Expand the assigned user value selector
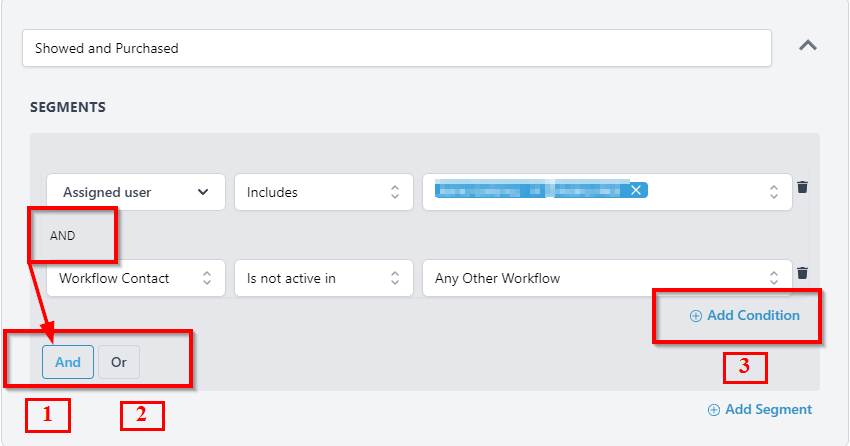The width and height of the screenshot is (850, 446). coord(773,192)
